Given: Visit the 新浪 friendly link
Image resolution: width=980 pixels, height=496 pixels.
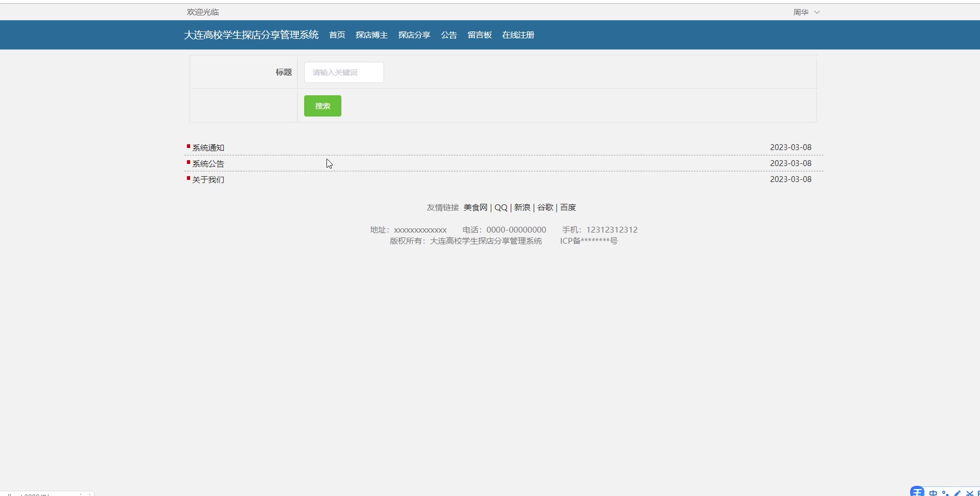Looking at the screenshot, I should point(522,208).
